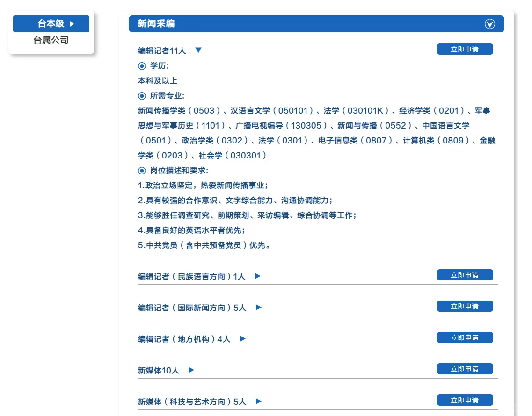Expand 编辑记者（地方机构）4人 details
This screenshot has height=416, width=532.
[x=242, y=339]
